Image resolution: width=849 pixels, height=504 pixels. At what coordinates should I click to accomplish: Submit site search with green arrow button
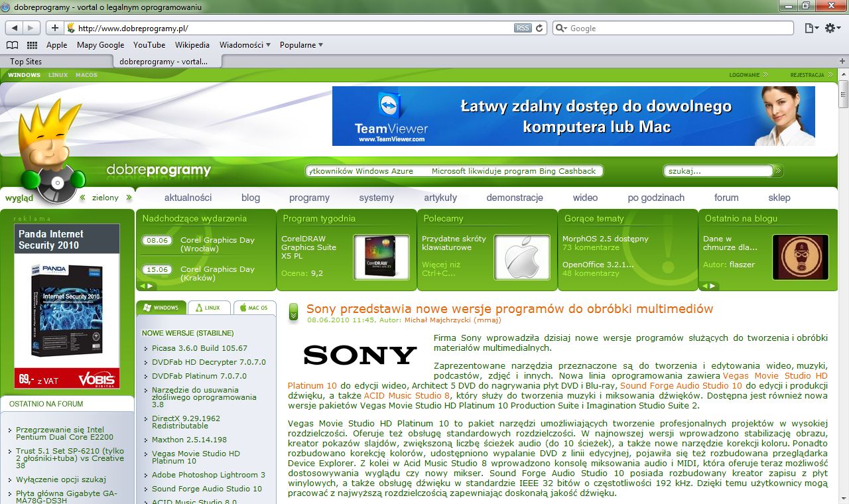[x=779, y=171]
